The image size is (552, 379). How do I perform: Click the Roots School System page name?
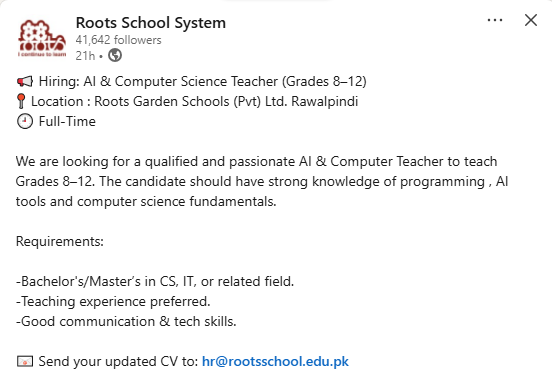[x=151, y=23]
